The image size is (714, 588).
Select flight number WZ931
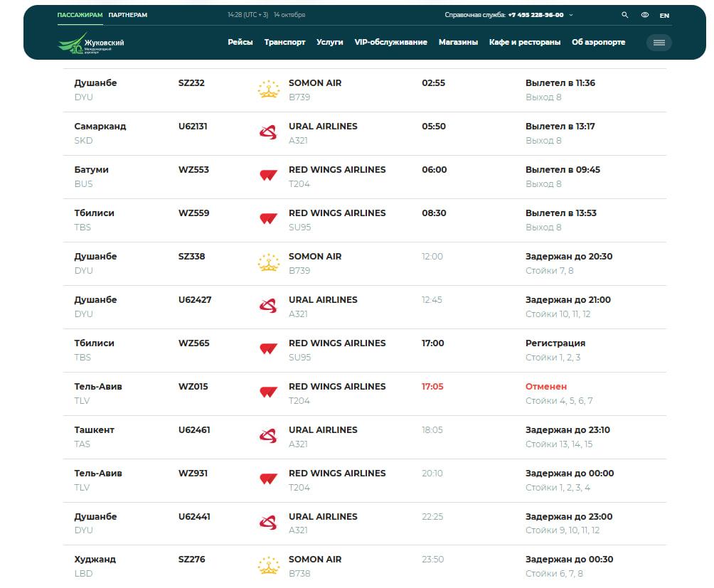[x=193, y=474]
